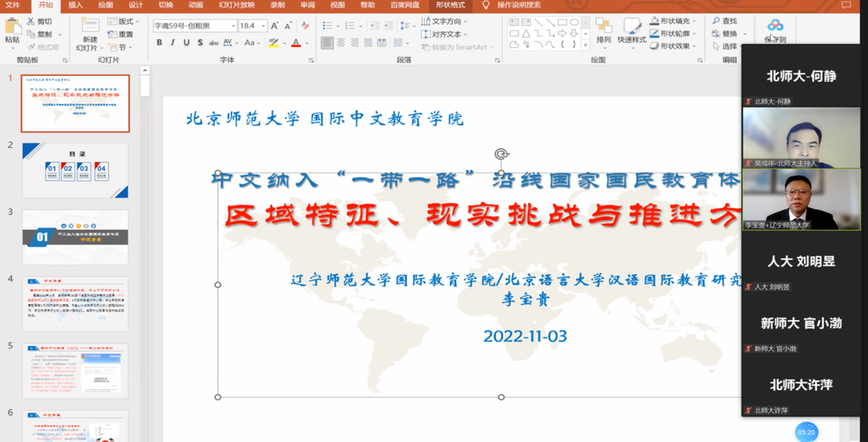Viewport: 868px width, 442px height.
Task: Click the Paste (粘贴) clipboard icon
Action: (x=12, y=27)
